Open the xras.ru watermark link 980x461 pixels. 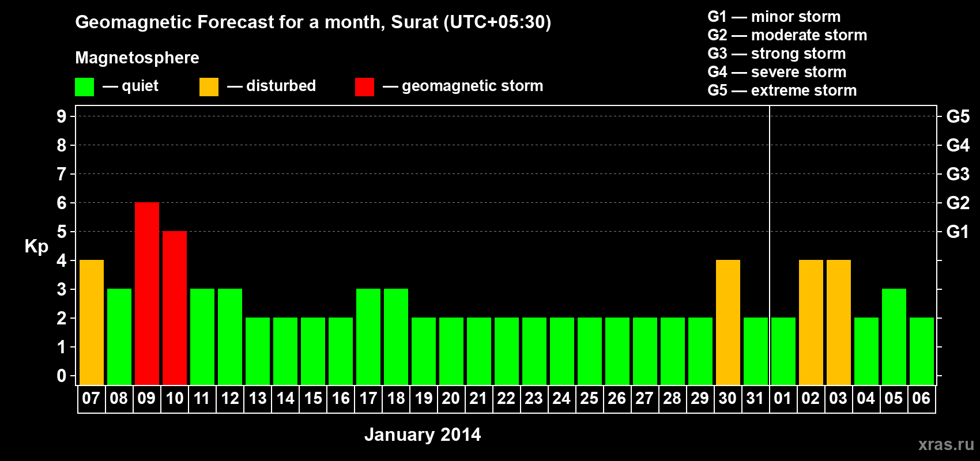point(946,444)
